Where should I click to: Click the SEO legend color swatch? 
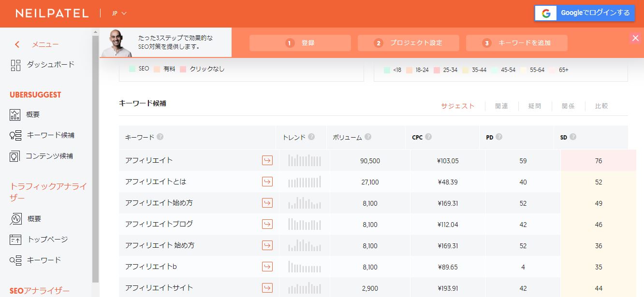click(132, 69)
